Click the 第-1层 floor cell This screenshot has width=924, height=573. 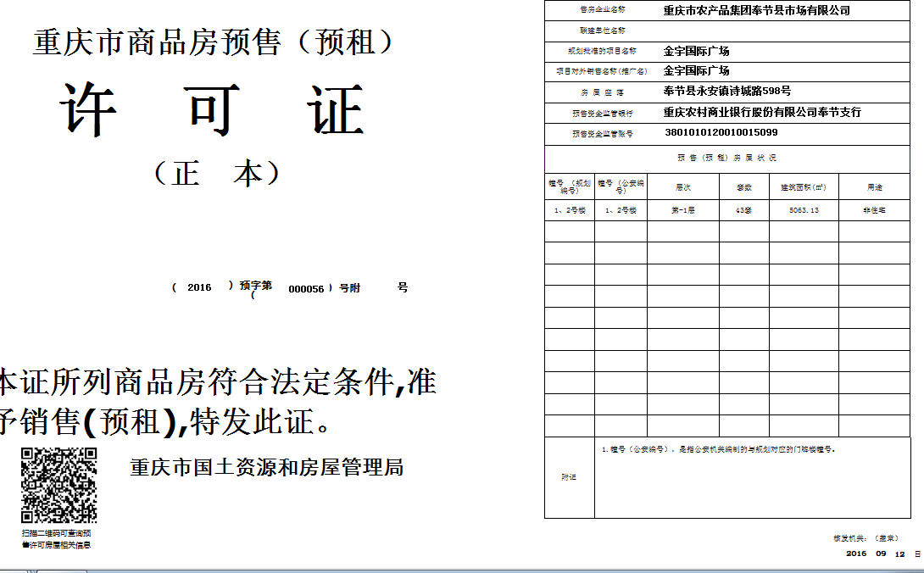click(682, 210)
